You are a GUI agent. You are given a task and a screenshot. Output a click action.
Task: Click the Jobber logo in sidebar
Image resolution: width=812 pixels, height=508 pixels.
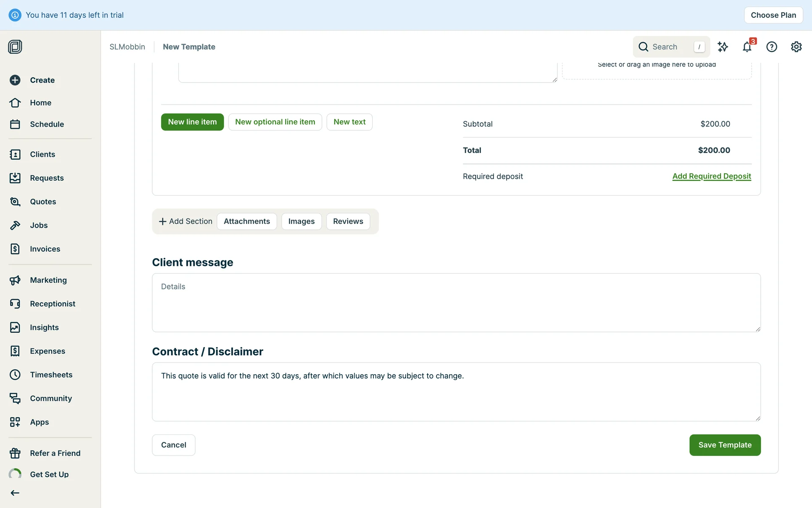tap(15, 47)
